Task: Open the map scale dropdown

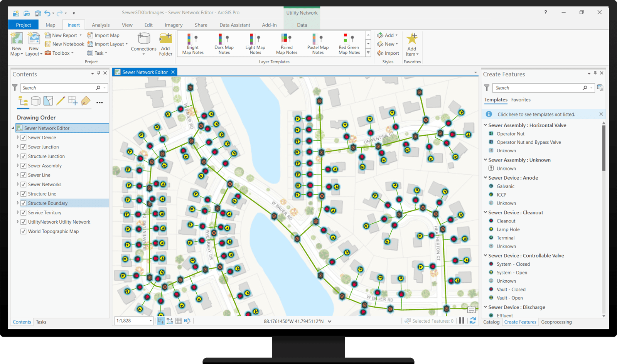Action: pos(151,321)
